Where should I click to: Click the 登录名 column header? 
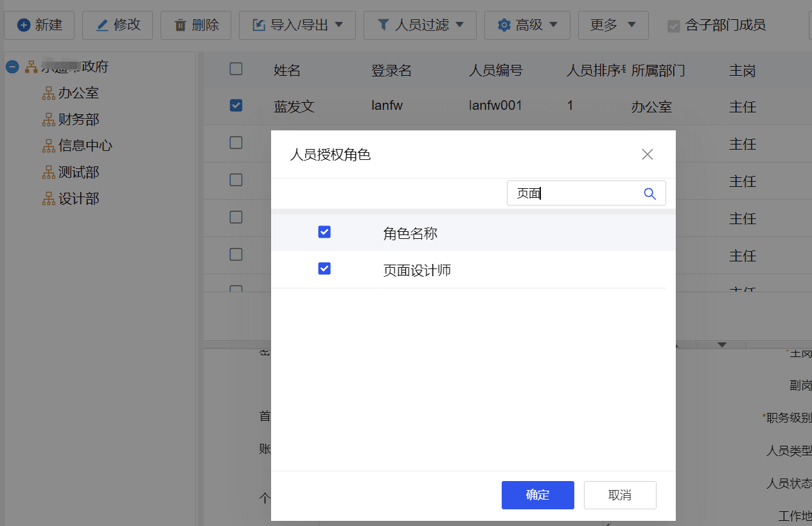[391, 71]
